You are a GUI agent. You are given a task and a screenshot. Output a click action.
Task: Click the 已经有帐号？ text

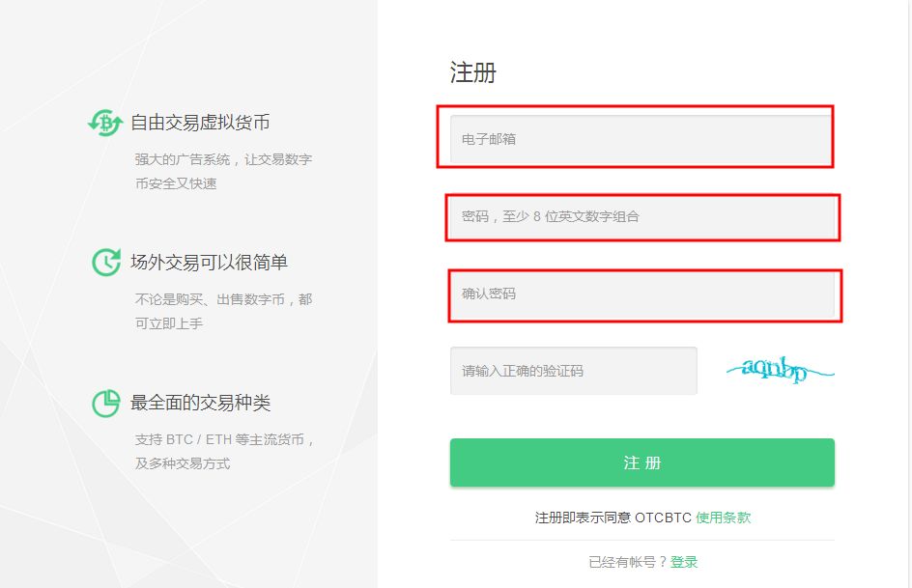click(628, 562)
